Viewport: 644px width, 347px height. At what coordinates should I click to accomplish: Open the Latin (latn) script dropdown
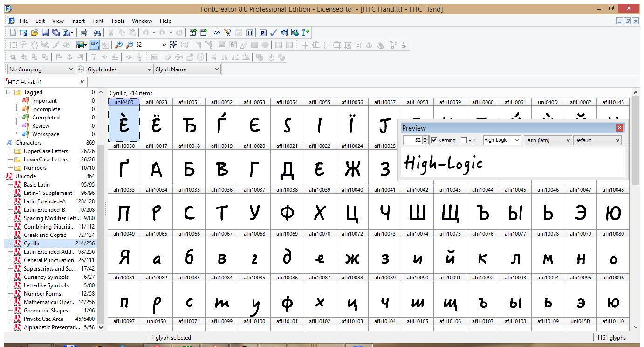point(547,140)
